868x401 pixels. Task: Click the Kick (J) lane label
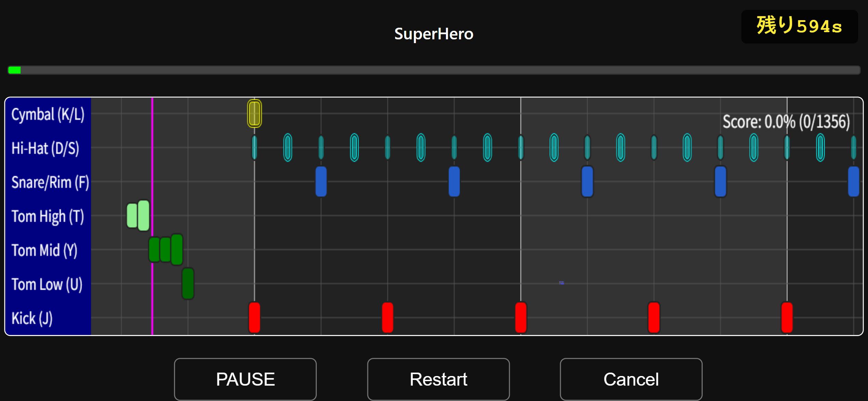[32, 318]
